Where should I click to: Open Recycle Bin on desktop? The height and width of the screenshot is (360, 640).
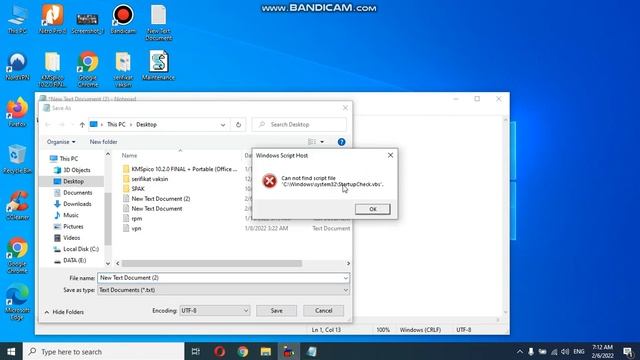pos(17,159)
